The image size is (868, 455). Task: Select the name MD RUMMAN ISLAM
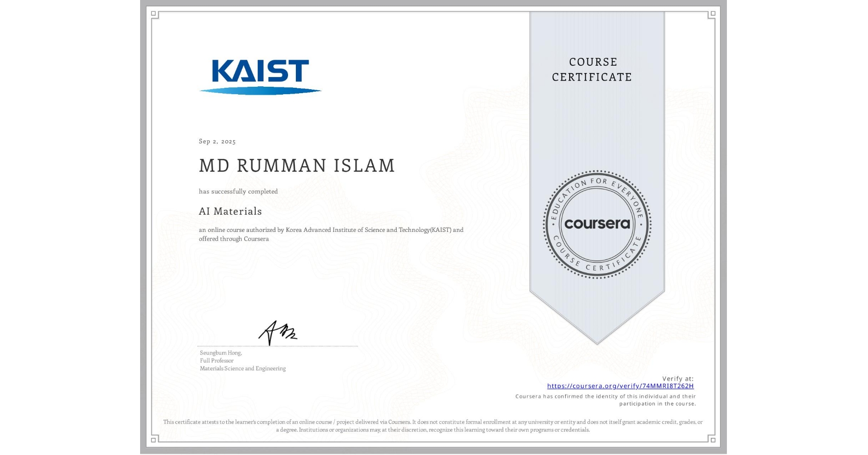tap(297, 166)
